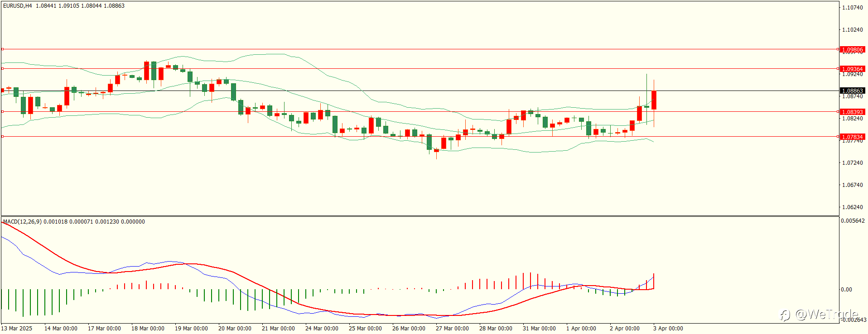
Task: Click the 1.06240 price scale value
Action: click(852, 207)
